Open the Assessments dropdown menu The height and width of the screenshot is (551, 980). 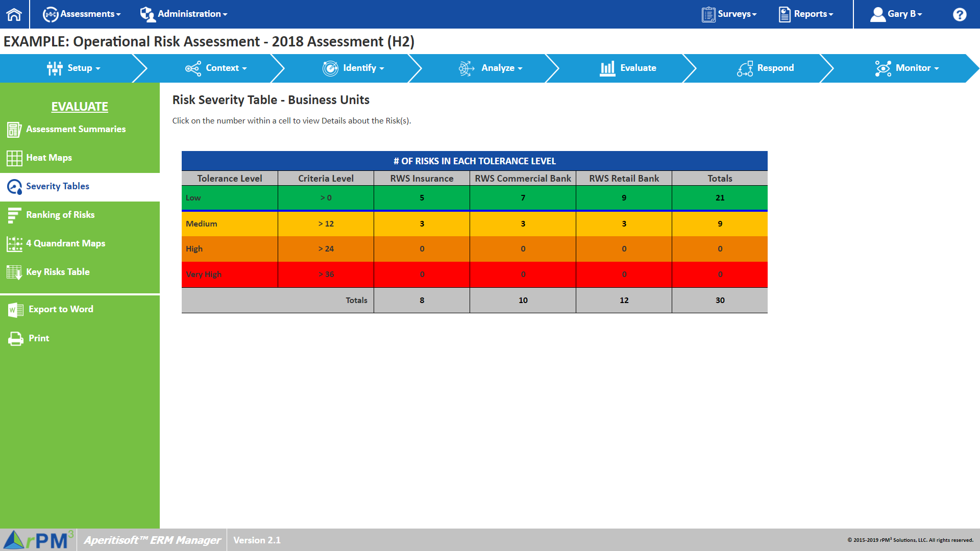[x=82, y=14]
